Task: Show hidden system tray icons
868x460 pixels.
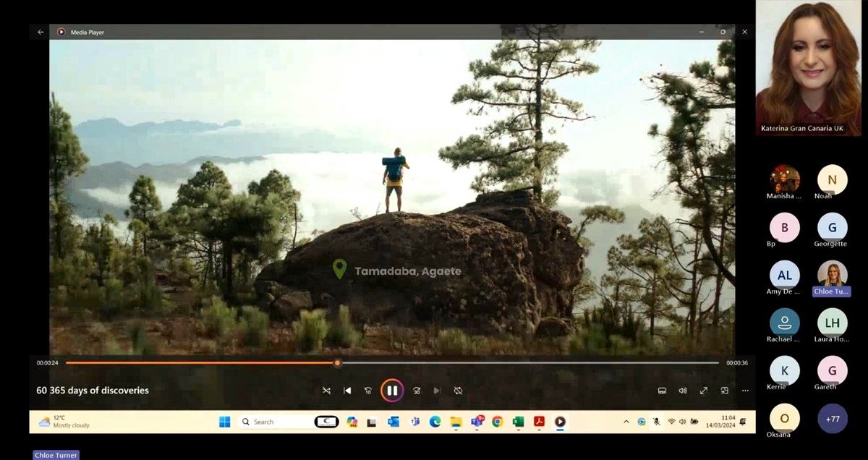Action: [626, 422]
